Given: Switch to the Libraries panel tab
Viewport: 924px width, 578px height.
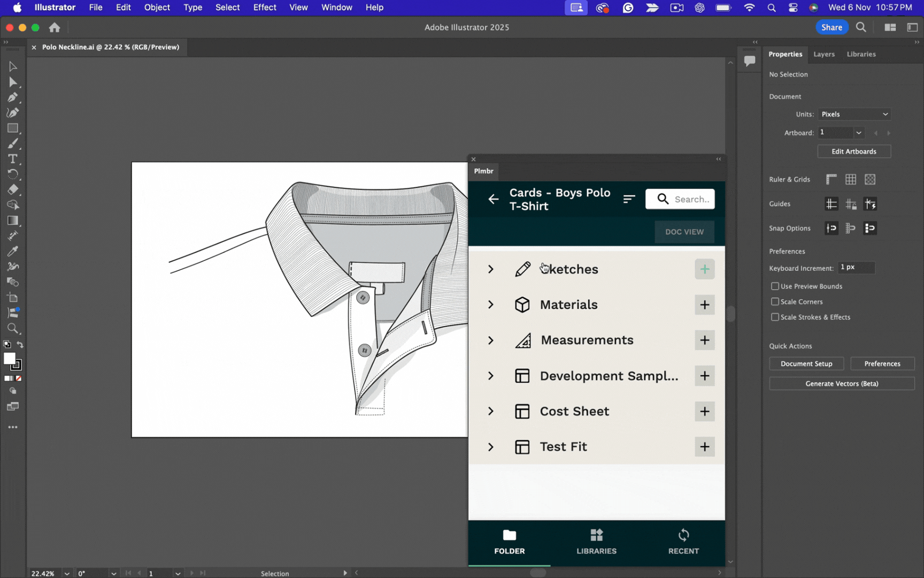Looking at the screenshot, I should 861,54.
